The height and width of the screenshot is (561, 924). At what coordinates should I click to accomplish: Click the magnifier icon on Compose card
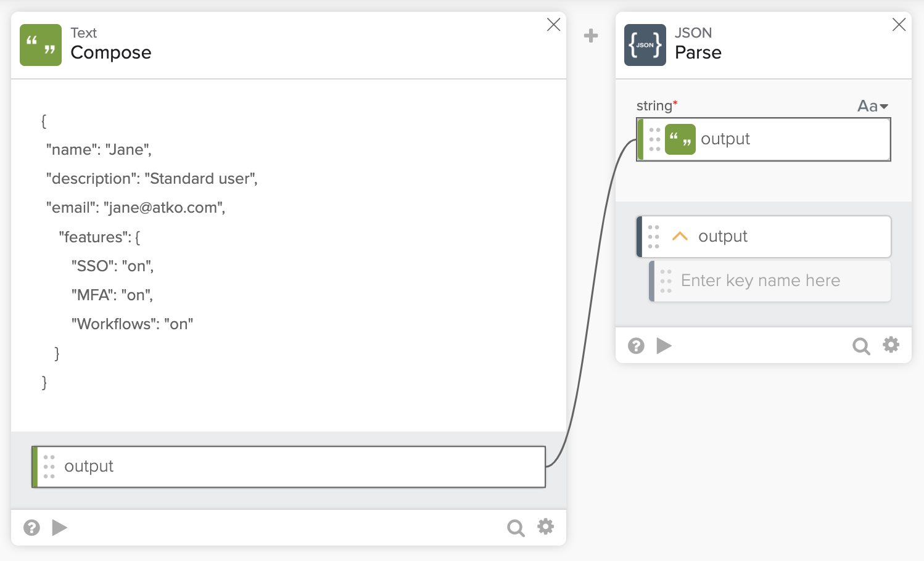click(x=516, y=528)
